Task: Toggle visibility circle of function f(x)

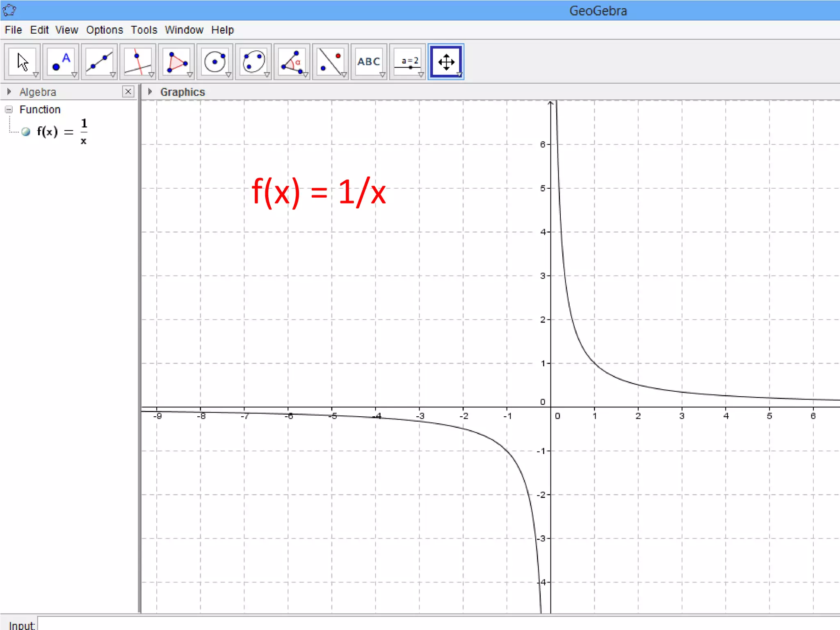Action: point(26,132)
